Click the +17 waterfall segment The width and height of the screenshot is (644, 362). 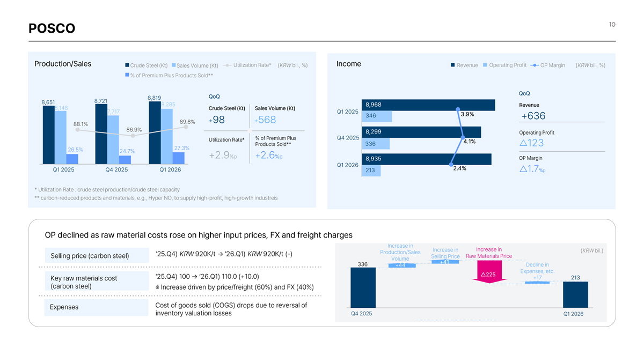point(537,282)
